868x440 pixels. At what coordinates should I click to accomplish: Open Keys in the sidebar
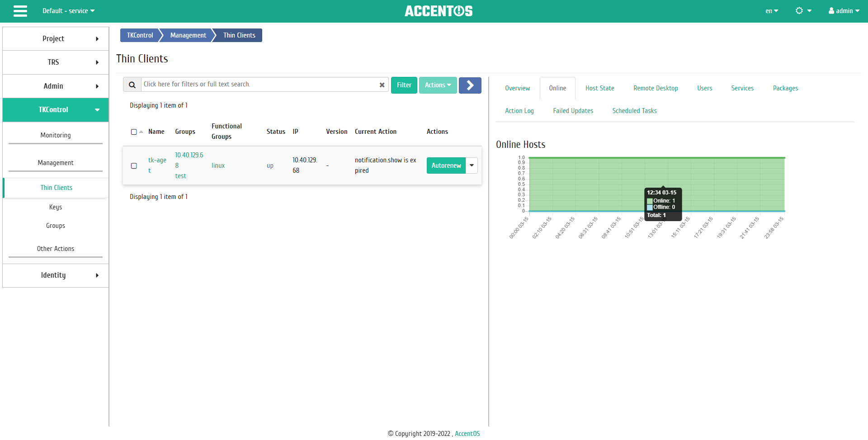[x=56, y=207]
